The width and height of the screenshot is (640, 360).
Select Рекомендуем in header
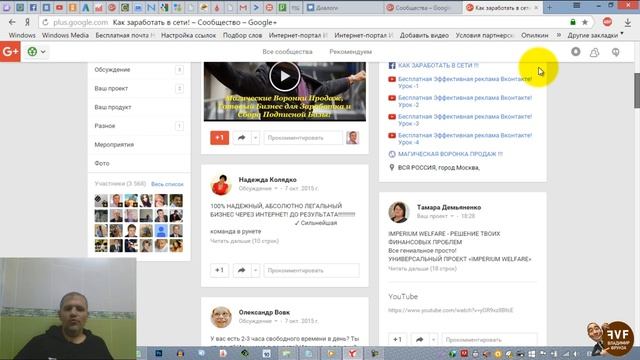pos(350,52)
